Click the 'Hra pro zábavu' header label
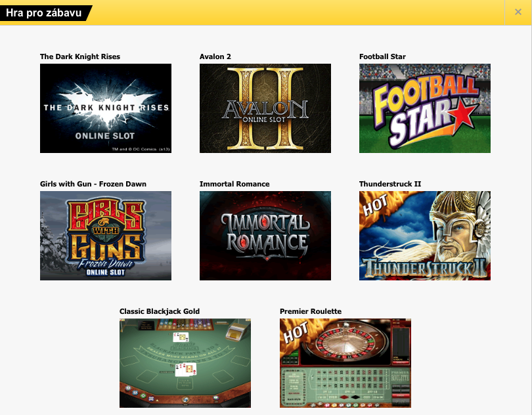The image size is (532, 415). (x=44, y=13)
